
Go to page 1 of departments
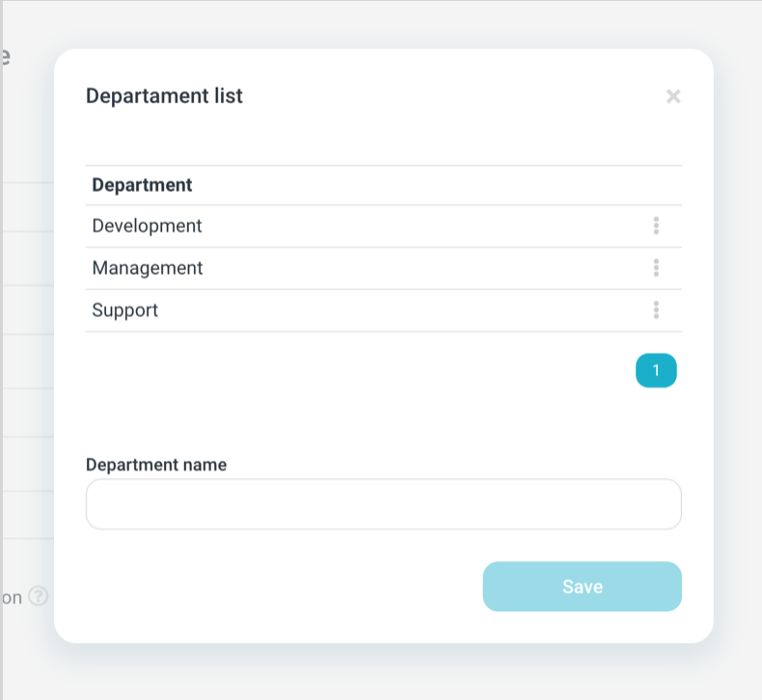point(656,370)
